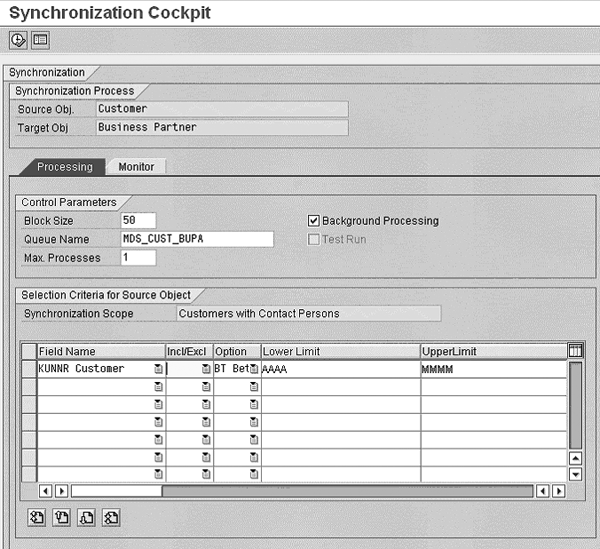Click the list display toolbar icon
600x549 pixels.
tap(40, 40)
